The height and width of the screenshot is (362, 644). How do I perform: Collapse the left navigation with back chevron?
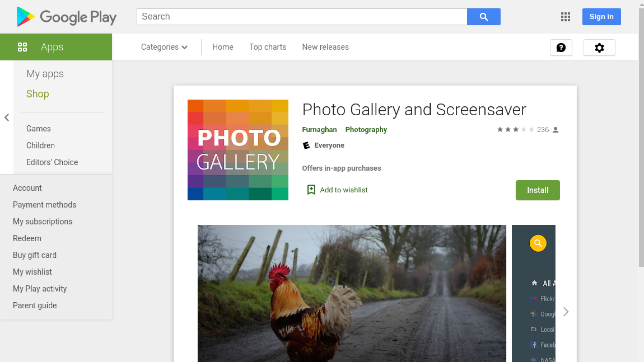point(7,118)
